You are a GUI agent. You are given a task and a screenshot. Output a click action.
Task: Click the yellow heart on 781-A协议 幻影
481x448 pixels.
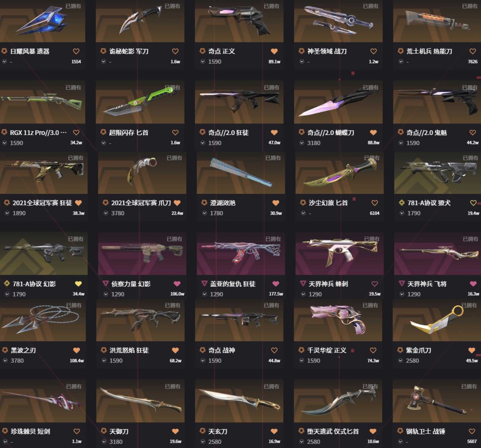(x=78, y=284)
